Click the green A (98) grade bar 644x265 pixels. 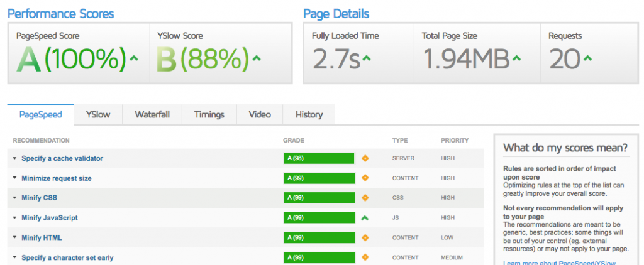pos(319,158)
